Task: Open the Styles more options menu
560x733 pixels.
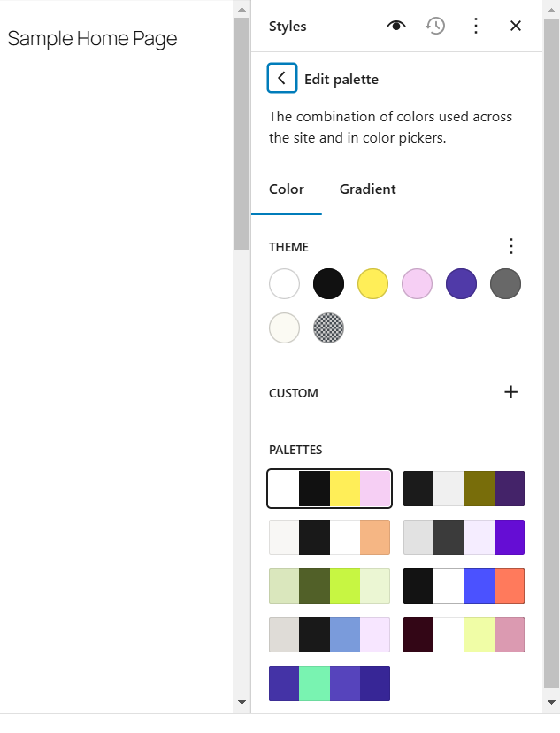Action: click(476, 26)
